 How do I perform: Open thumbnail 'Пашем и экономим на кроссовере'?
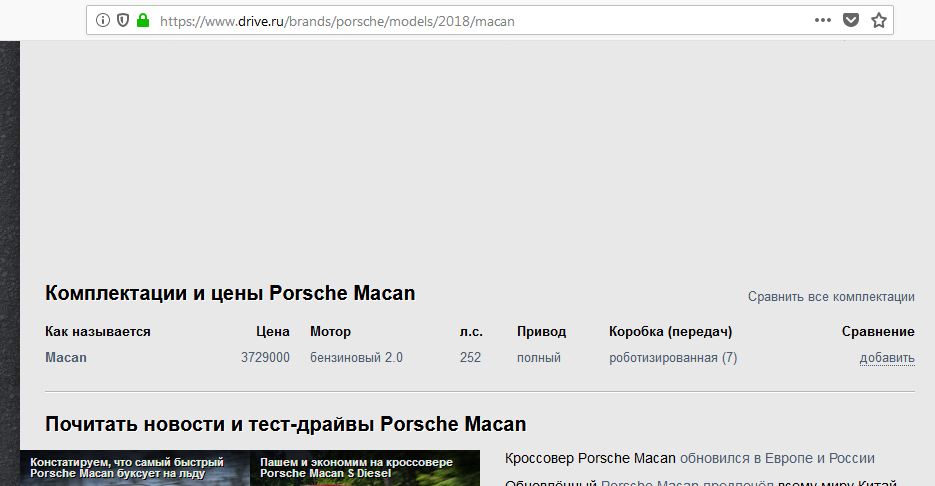tap(365, 468)
